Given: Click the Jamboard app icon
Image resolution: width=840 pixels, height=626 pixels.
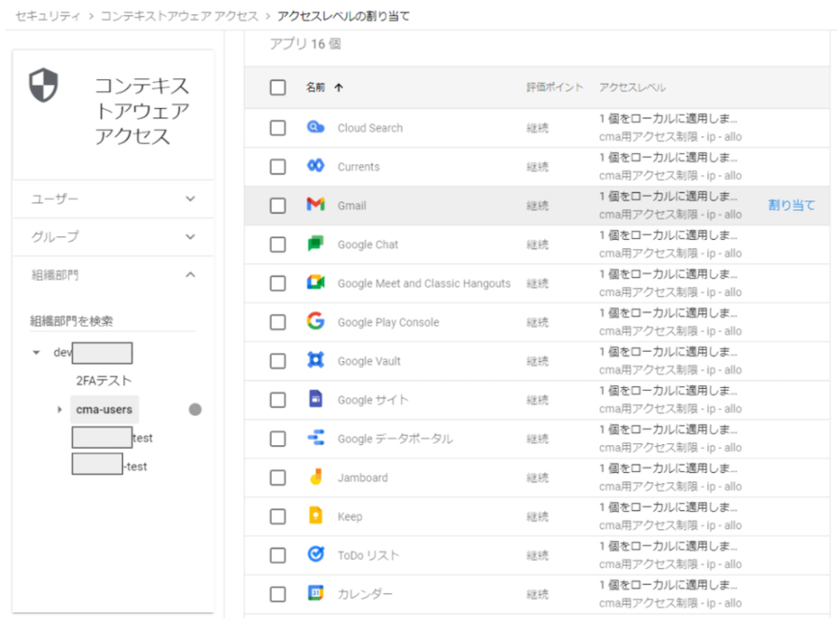Looking at the screenshot, I should pos(315,478).
